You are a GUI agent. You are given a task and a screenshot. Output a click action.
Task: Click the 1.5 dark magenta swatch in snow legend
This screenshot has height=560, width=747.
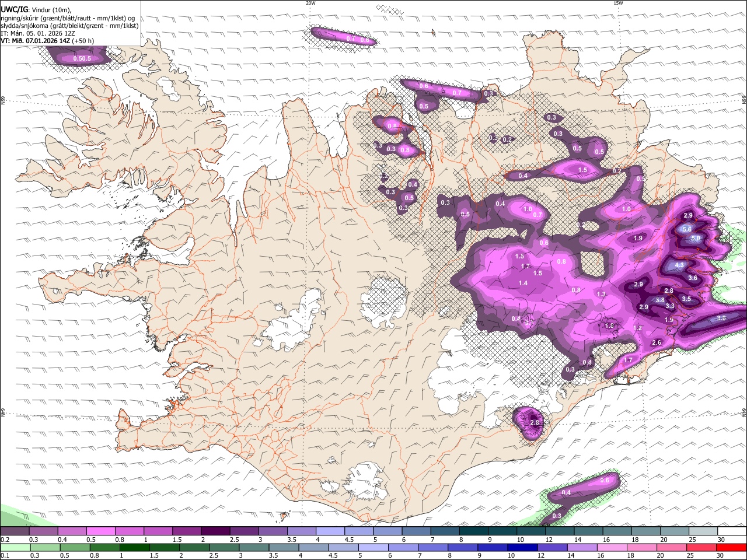click(x=186, y=531)
